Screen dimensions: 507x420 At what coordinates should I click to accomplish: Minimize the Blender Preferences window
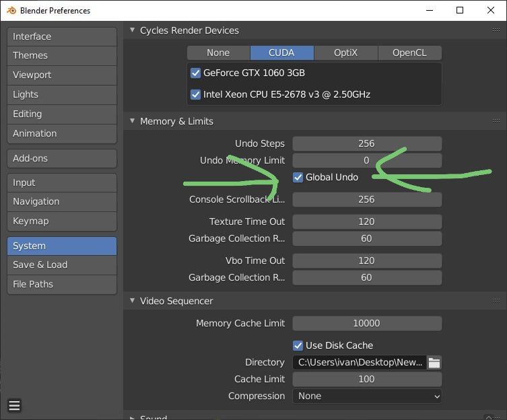click(430, 10)
